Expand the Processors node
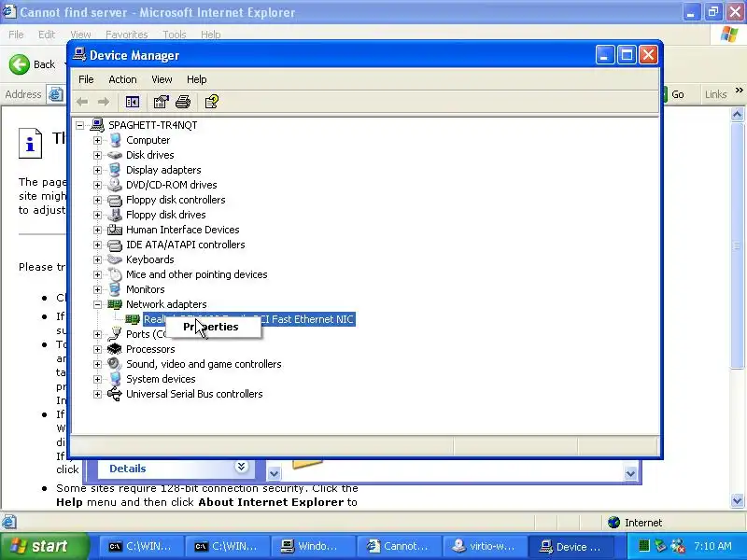The image size is (747, 560). [98, 349]
